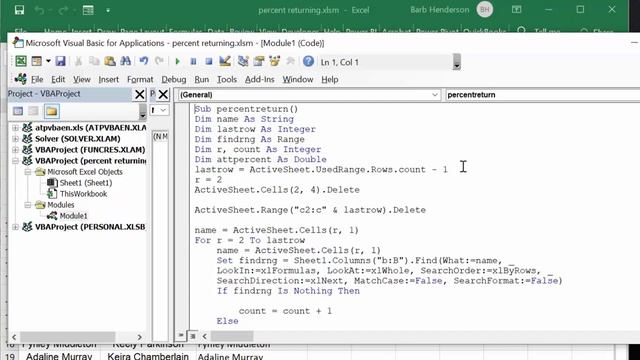Open the Insert UserForm dropdown arrow
Screen dimensions: 640x360
48,61
